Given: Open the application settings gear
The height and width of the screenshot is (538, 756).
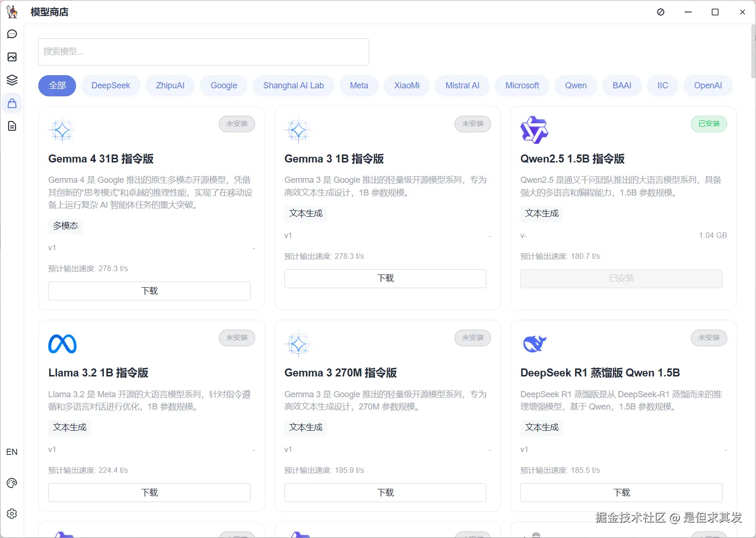Looking at the screenshot, I should click(x=12, y=513).
